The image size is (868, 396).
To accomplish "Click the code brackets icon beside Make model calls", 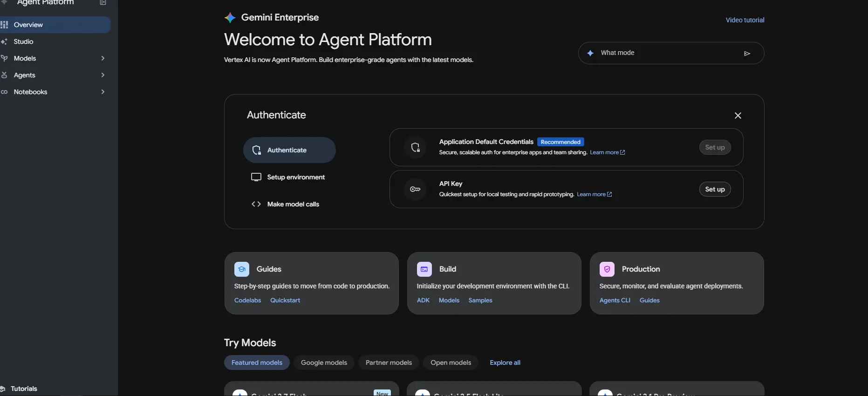I will [256, 204].
